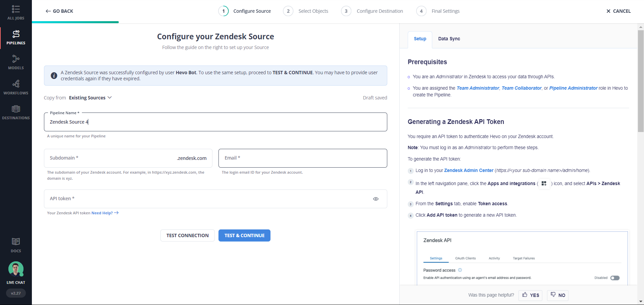Click the v2.27 version badge
The height and width of the screenshot is (305, 644).
coord(16,293)
